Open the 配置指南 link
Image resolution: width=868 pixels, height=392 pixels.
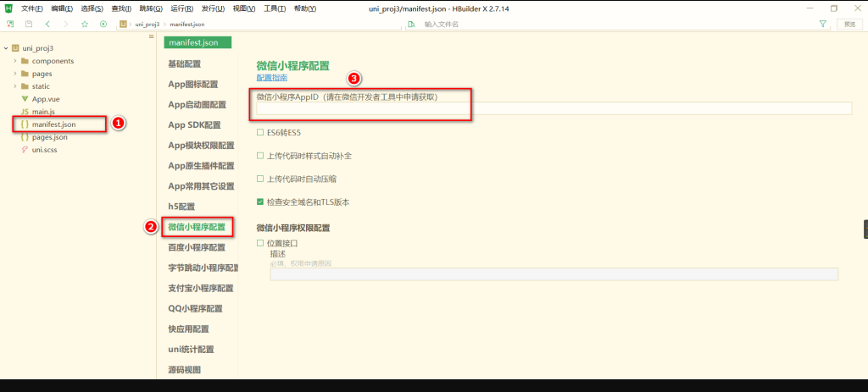click(x=272, y=78)
